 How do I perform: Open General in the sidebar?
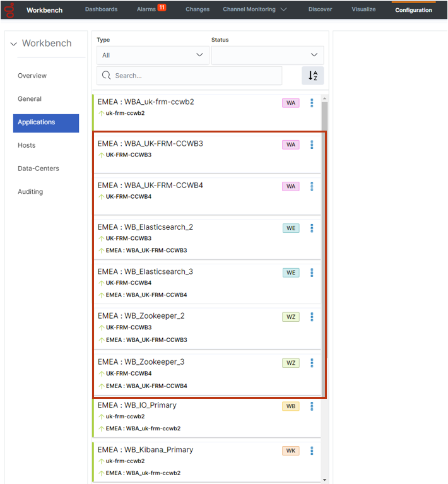pyautogui.click(x=30, y=99)
